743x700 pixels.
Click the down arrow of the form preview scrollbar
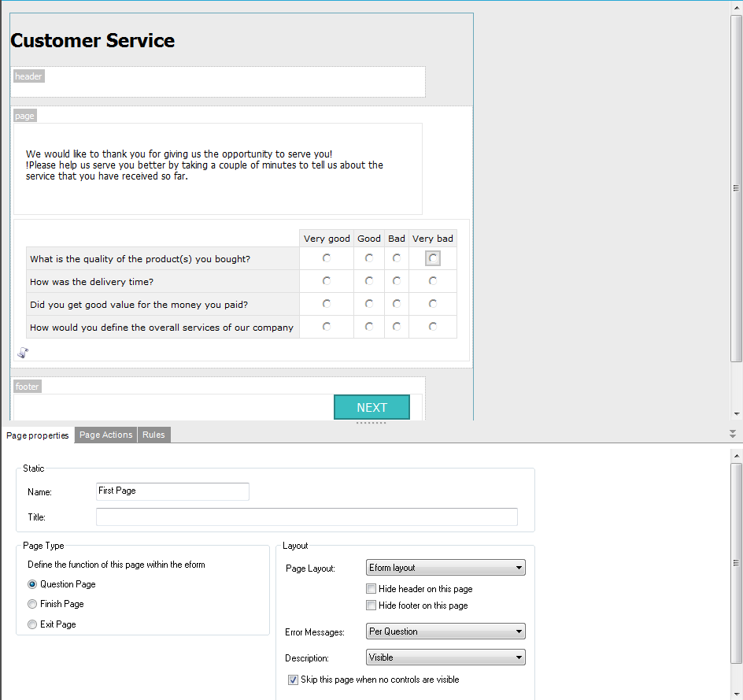point(737,414)
